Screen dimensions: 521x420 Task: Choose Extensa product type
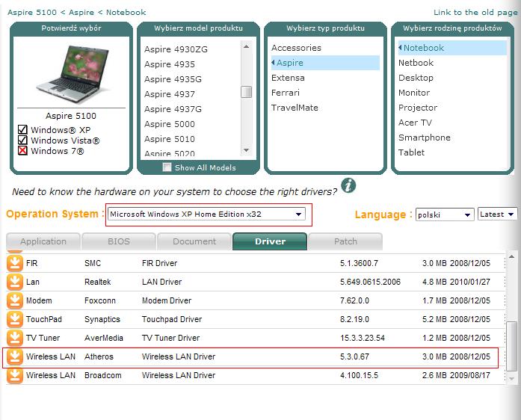coord(288,78)
